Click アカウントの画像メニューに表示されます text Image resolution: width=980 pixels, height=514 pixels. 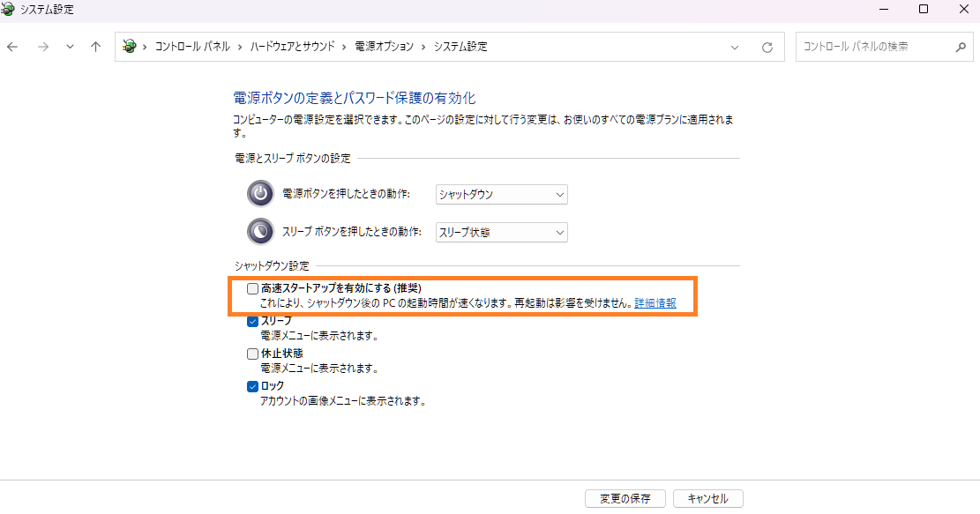coord(343,401)
